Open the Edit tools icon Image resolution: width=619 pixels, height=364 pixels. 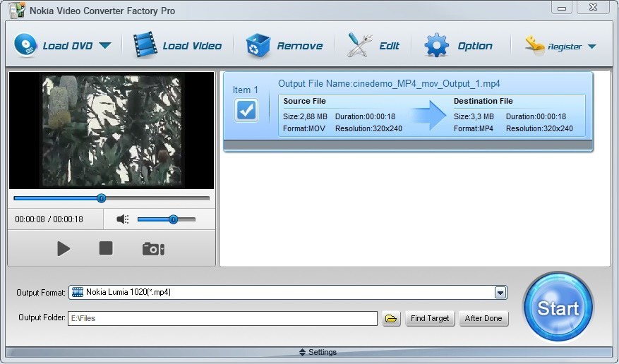(360, 45)
